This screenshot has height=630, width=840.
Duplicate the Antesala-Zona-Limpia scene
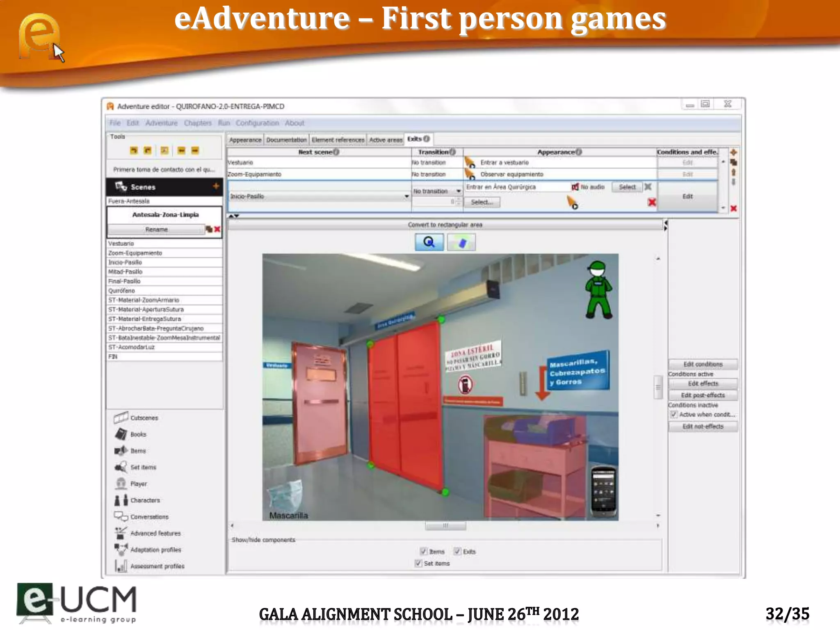click(209, 229)
